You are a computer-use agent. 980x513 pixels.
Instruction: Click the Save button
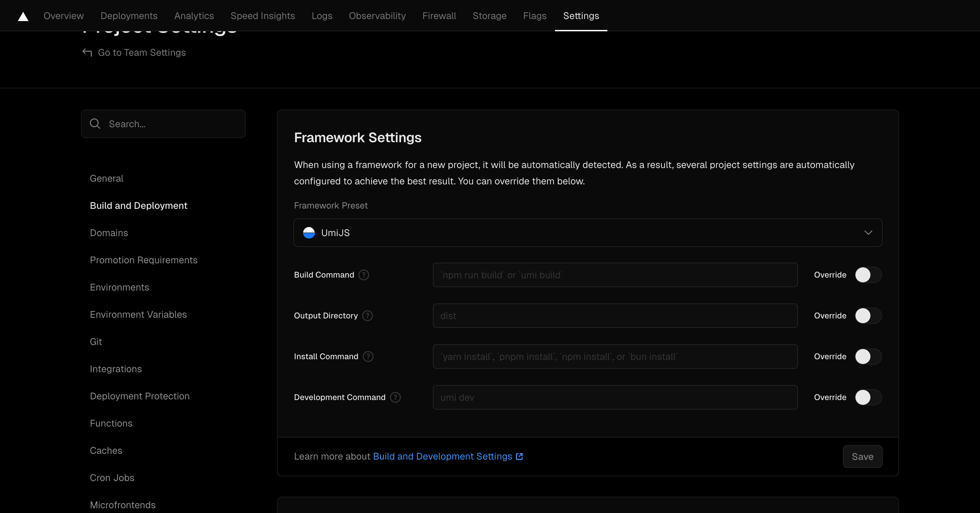pyautogui.click(x=862, y=456)
